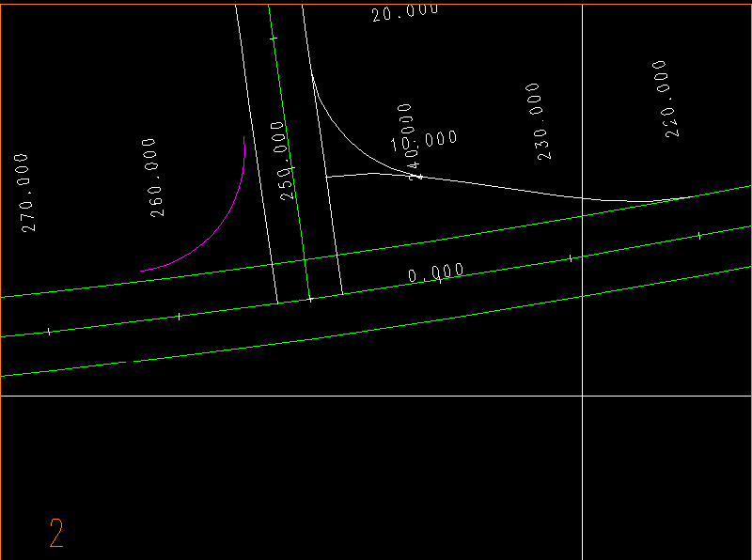The height and width of the screenshot is (560, 752).
Task: Select the orange view number 2
Action: point(56,533)
